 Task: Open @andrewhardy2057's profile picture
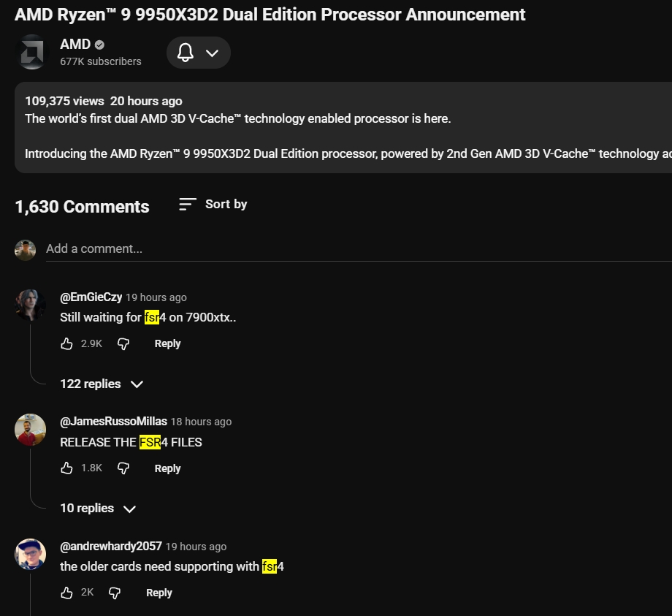click(31, 555)
